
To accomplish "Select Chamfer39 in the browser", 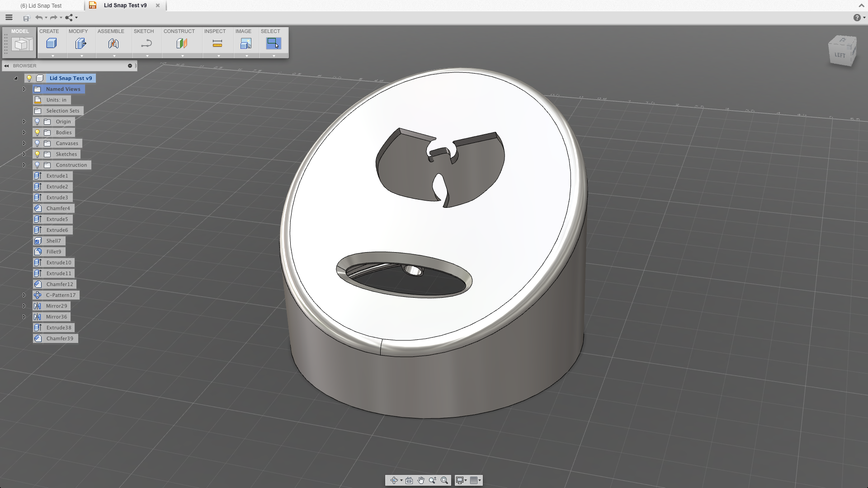I will tap(55, 338).
